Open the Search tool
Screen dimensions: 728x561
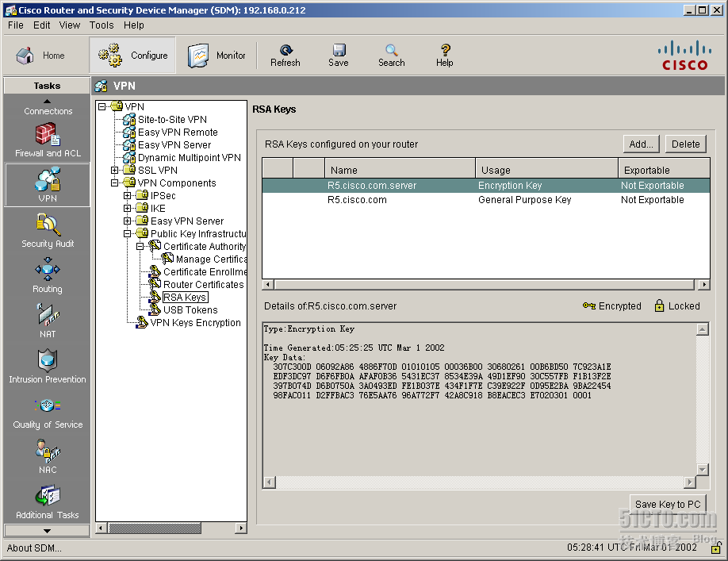click(392, 56)
